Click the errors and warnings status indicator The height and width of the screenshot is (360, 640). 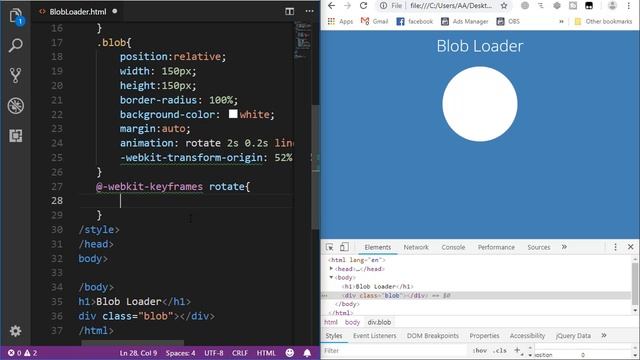coord(22,353)
